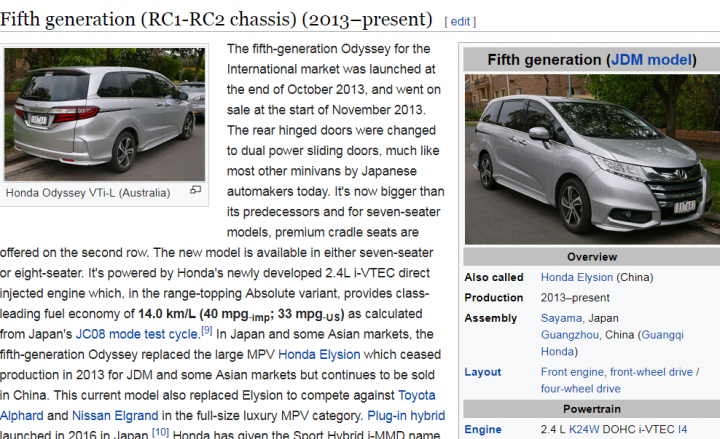Open the I4 engine configuration link
The image size is (720, 439).
click(x=682, y=429)
